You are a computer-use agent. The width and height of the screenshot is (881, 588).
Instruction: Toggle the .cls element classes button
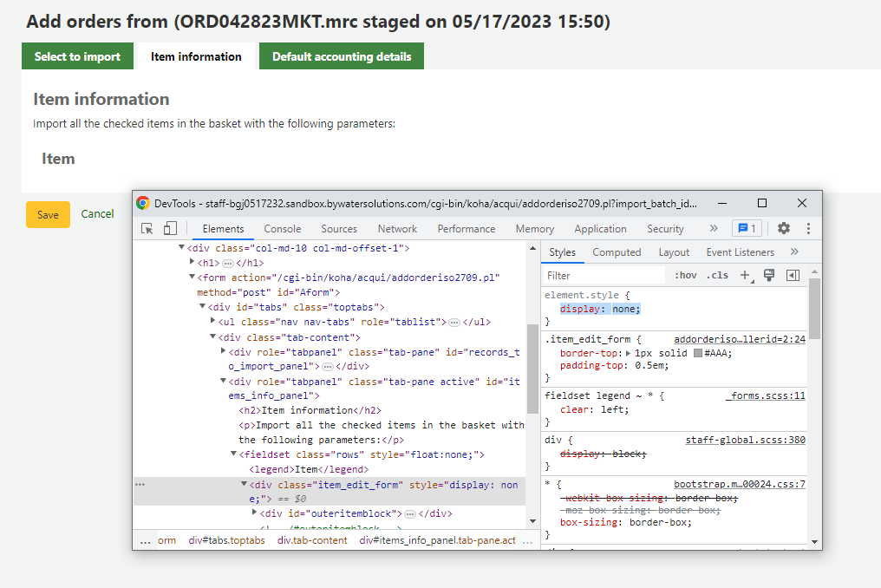tap(717, 276)
